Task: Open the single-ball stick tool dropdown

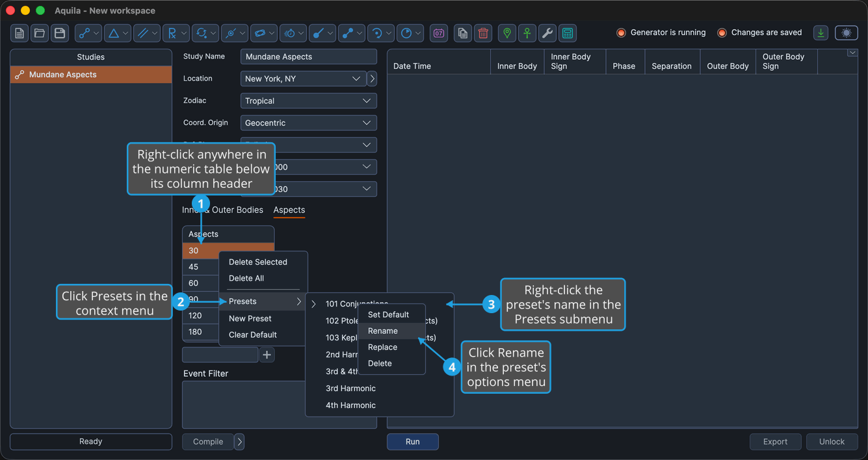Action: click(322, 33)
